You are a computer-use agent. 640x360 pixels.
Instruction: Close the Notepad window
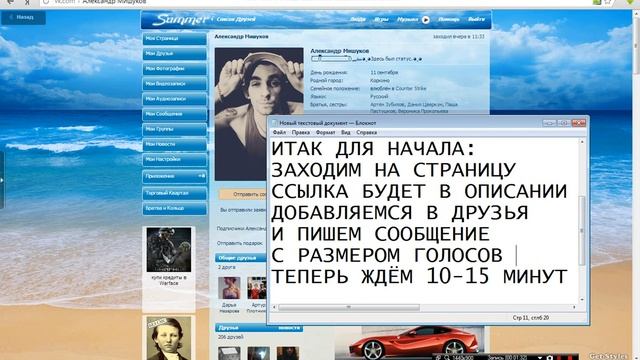579,122
